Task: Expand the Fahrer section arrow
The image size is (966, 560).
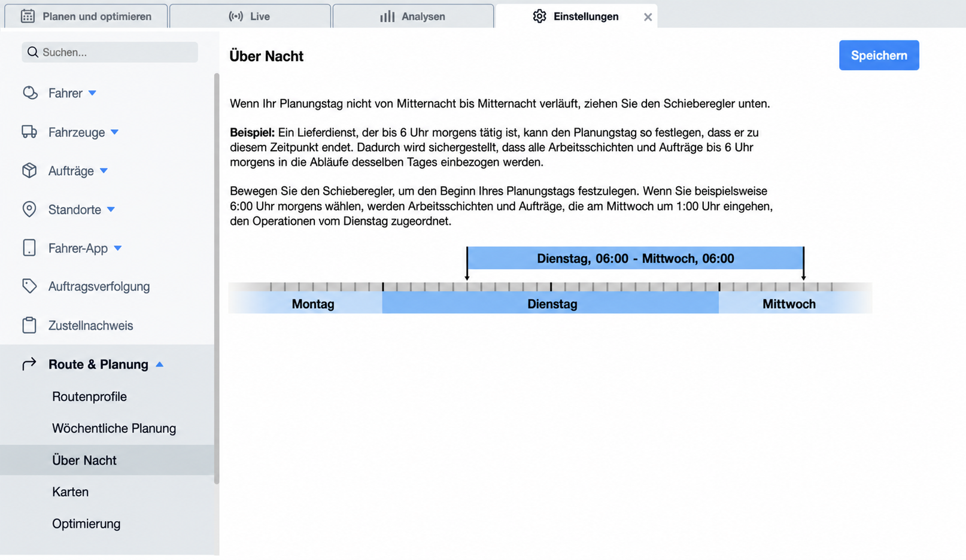Action: pyautogui.click(x=92, y=93)
